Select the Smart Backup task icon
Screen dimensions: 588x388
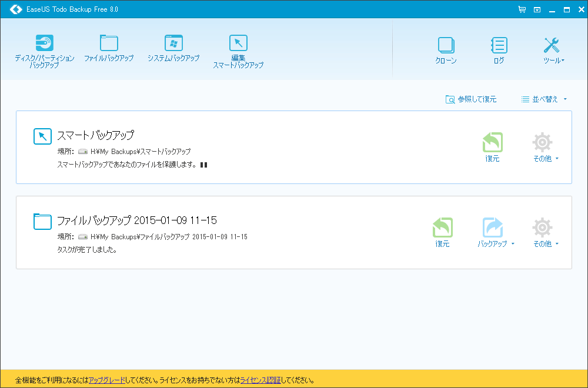[42, 136]
